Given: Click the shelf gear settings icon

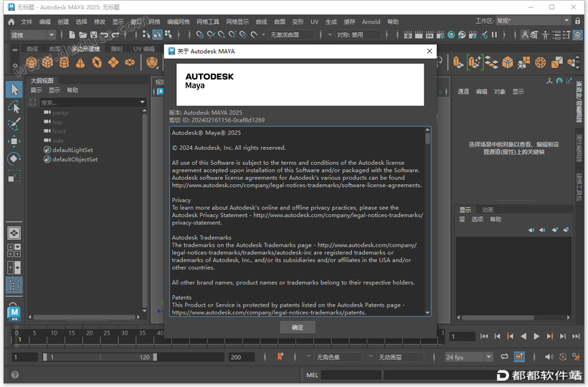Looking at the screenshot, I should 15,65.
